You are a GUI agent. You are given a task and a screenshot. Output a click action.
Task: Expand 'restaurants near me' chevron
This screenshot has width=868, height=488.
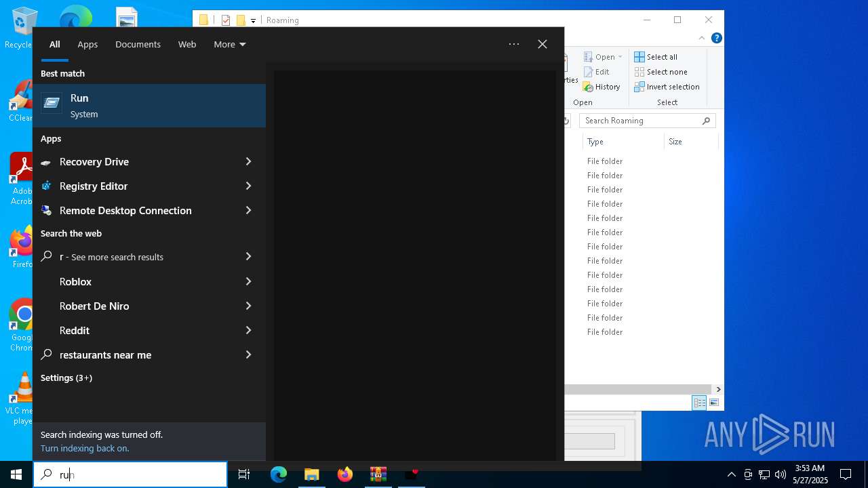pos(248,354)
